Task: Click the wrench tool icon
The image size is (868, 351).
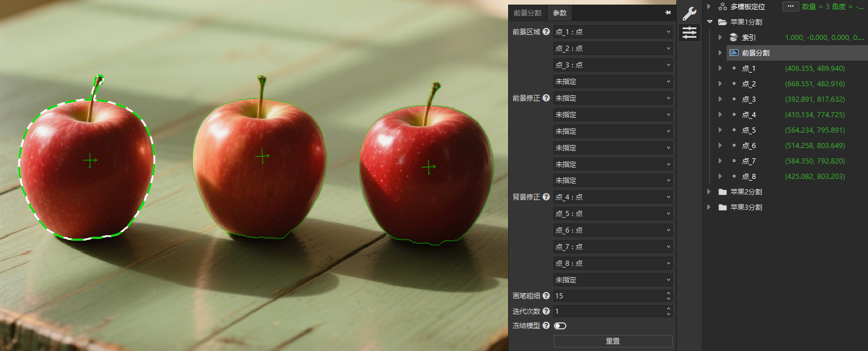Action: click(x=689, y=14)
